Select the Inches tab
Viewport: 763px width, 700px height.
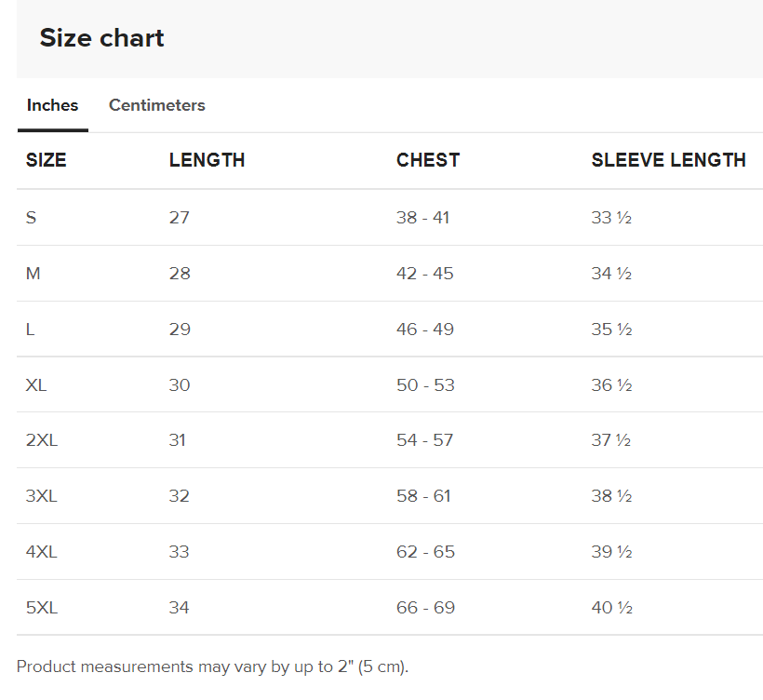(52, 105)
